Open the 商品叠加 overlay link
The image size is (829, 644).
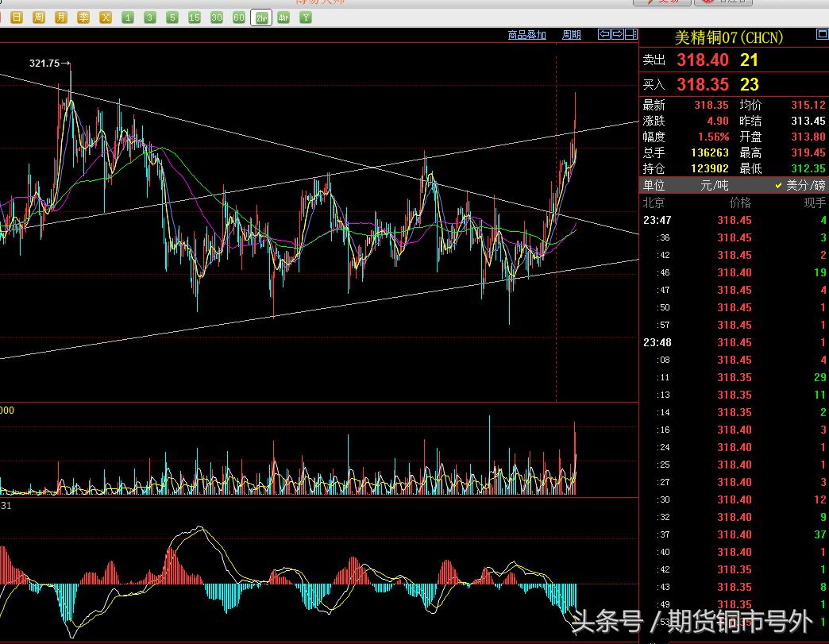(x=526, y=35)
